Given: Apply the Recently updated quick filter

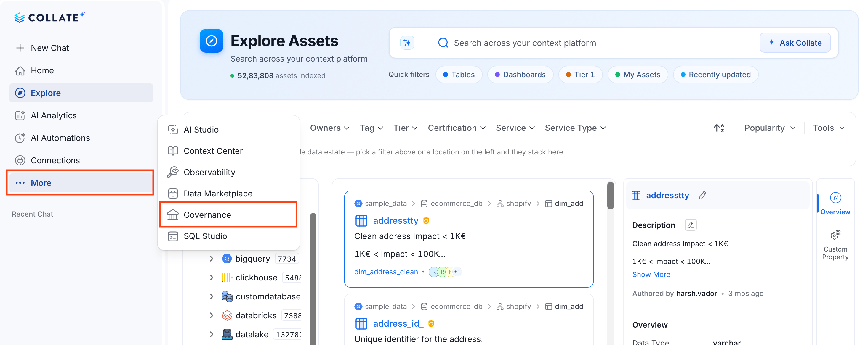Looking at the screenshot, I should click(x=715, y=75).
